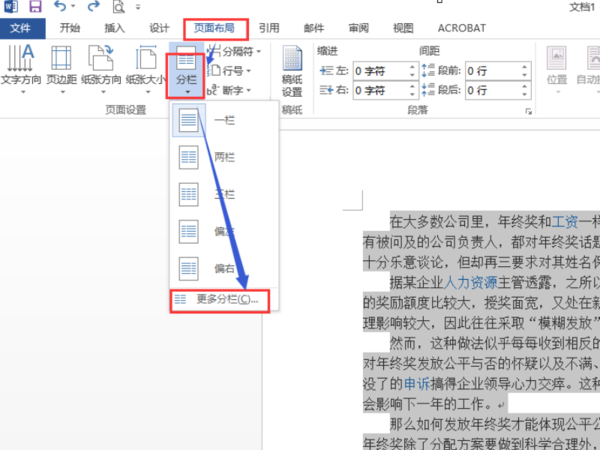Open the 文字方向 text direction tool
This screenshot has height=450, width=600.
click(21, 69)
